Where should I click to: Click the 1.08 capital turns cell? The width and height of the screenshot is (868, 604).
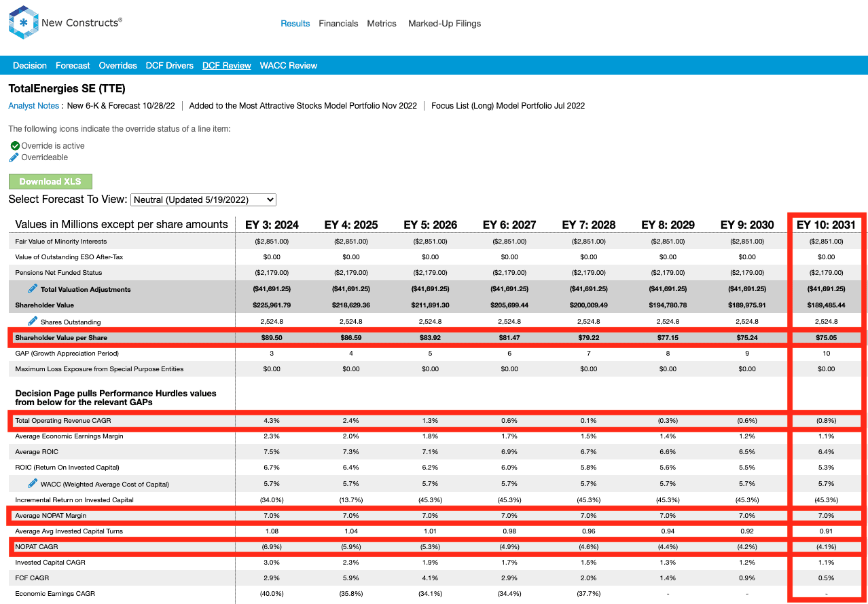[x=272, y=531]
